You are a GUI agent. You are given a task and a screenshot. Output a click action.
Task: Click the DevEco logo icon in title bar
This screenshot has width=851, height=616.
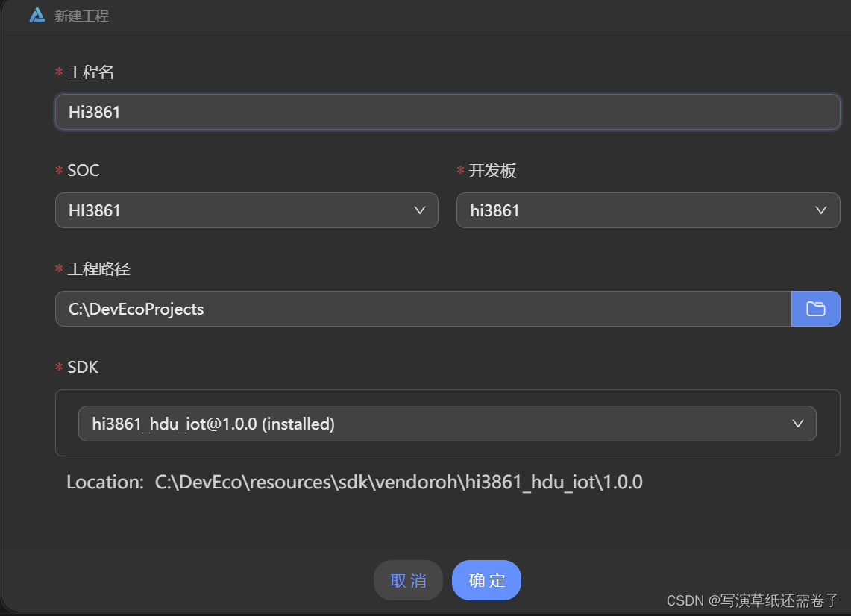[37, 15]
